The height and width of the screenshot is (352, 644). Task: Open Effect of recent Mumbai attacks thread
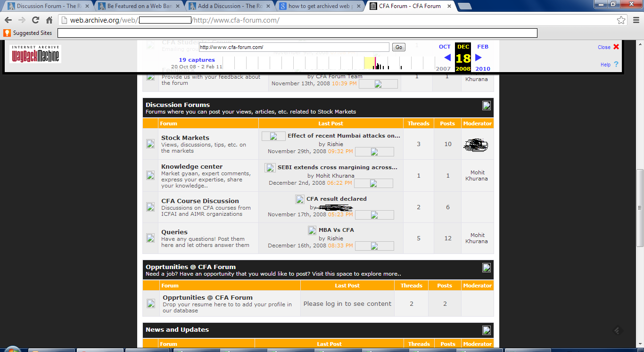pyautogui.click(x=344, y=136)
